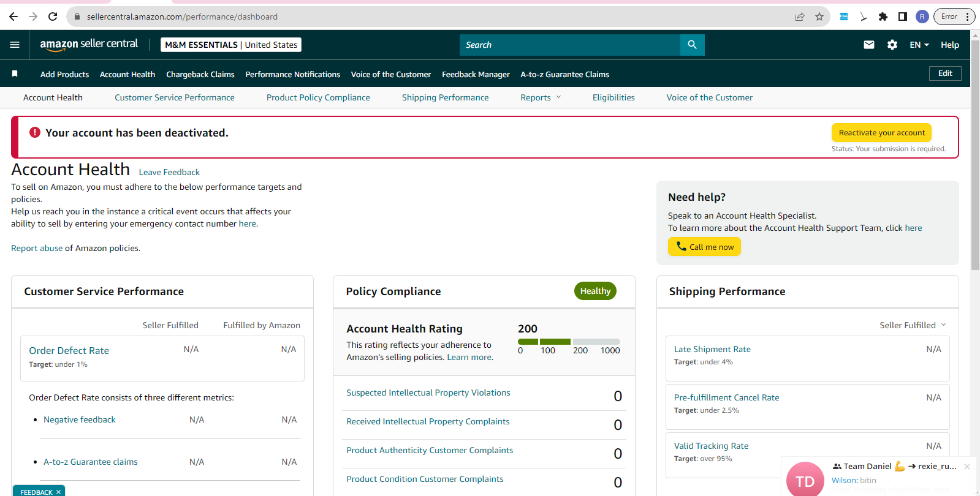Open Product Condition Customer Complaints

point(425,479)
